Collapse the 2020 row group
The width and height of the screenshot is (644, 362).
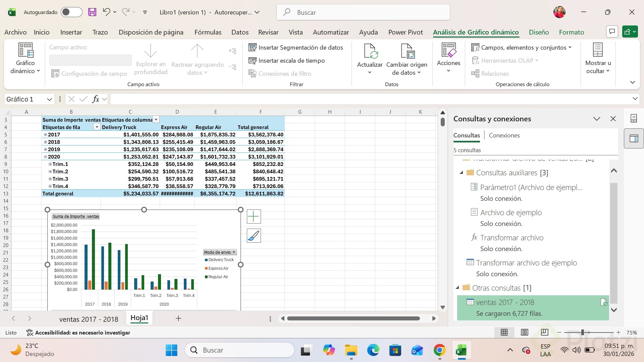[x=45, y=157]
